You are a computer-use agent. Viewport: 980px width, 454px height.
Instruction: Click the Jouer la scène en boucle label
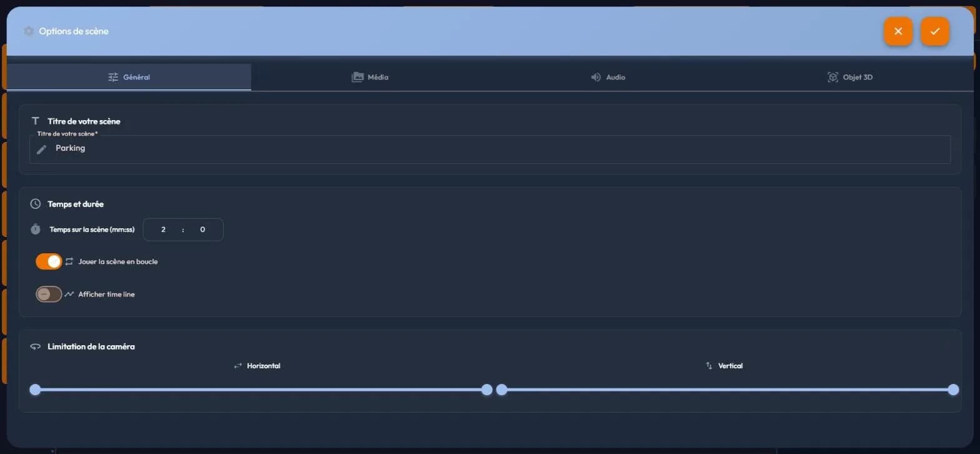point(118,261)
